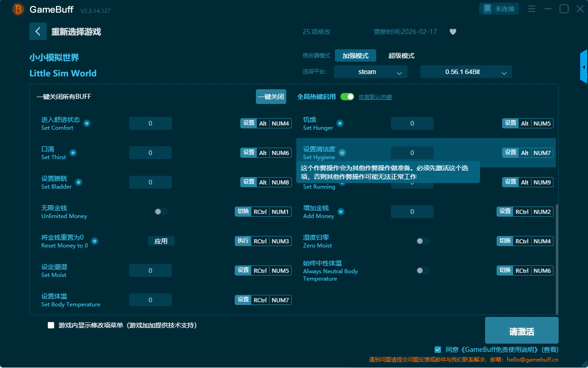Click the star icon beside Reset Money to 0
Image resolution: width=588 pixels, height=368 pixels.
pos(95,241)
